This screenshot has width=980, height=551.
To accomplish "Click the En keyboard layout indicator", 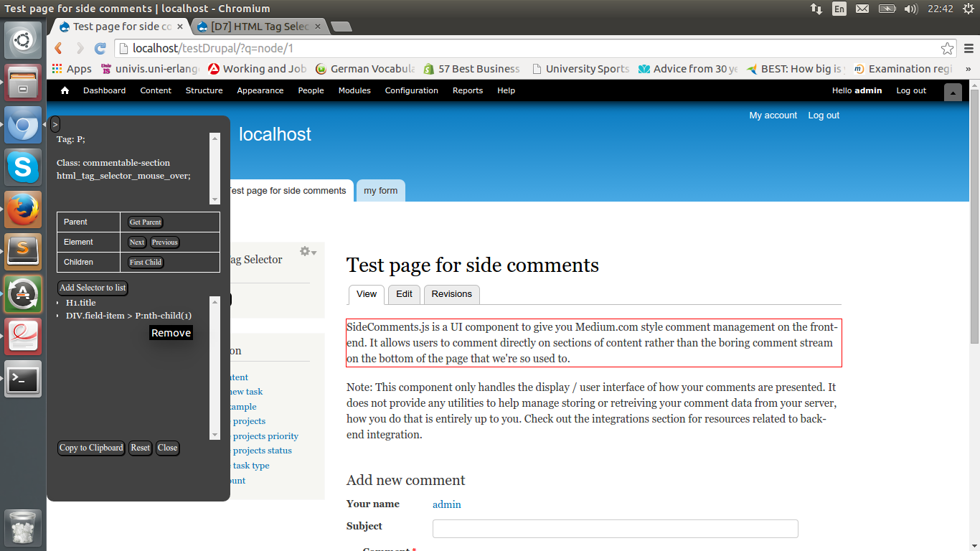I will [839, 9].
